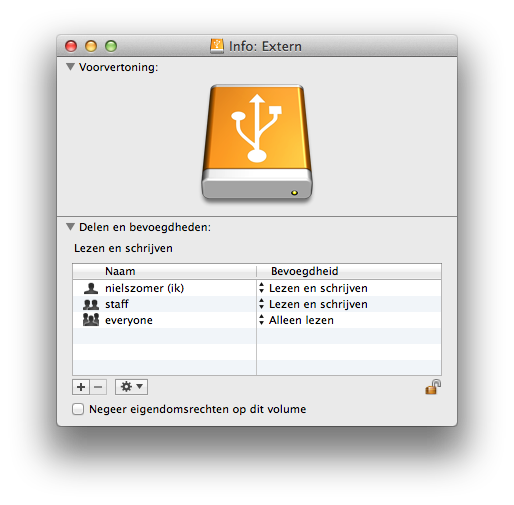
Task: Sort by the Naam column header
Action: tap(164, 271)
